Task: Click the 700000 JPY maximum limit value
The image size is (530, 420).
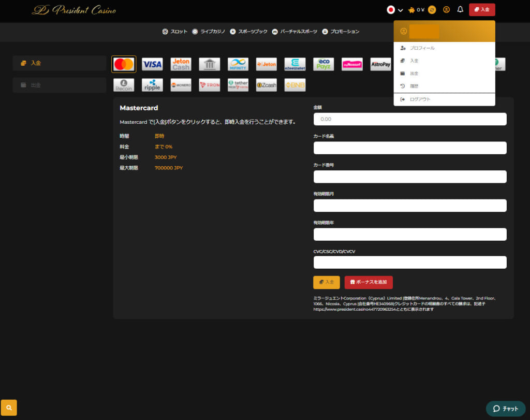Action: coord(169,168)
